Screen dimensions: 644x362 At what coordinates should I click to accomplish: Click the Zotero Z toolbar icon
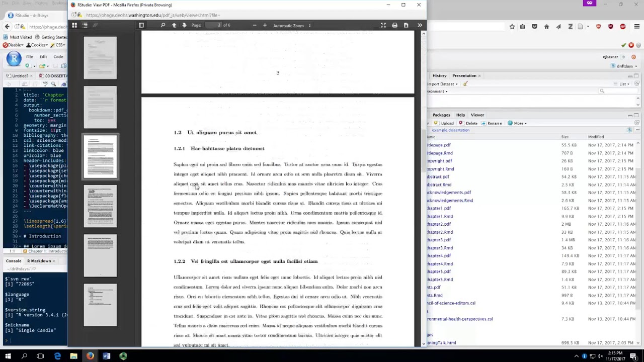(x=570, y=27)
